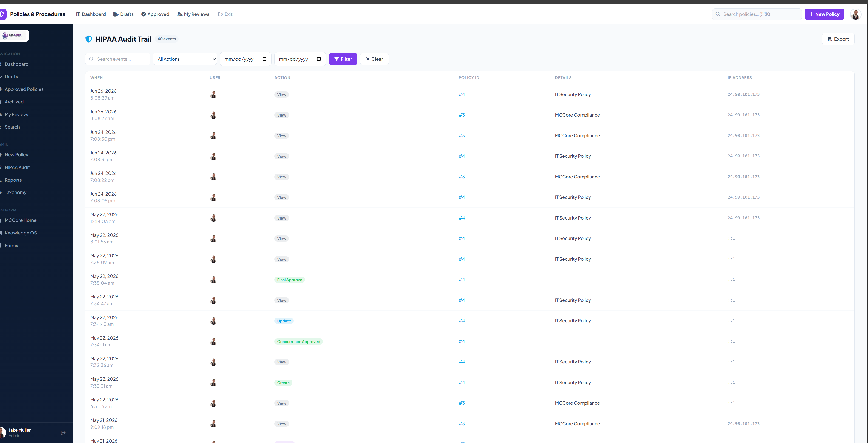The width and height of the screenshot is (868, 443).
Task: Open Taxonomy in the sidebar
Action: (15, 192)
